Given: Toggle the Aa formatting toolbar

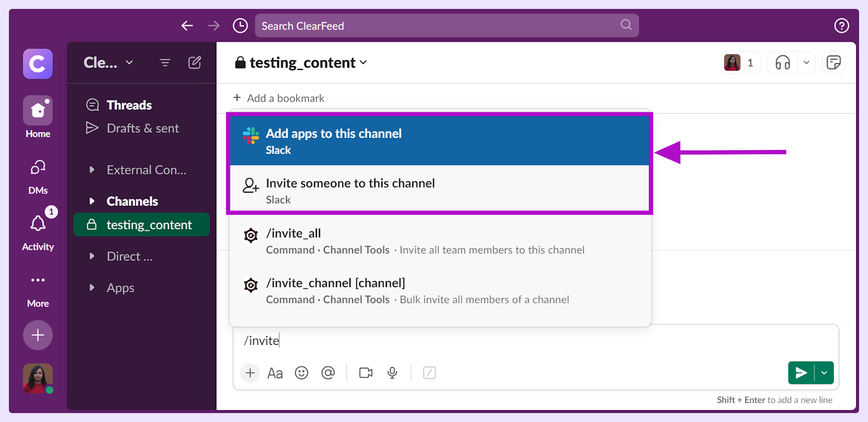Looking at the screenshot, I should (275, 373).
